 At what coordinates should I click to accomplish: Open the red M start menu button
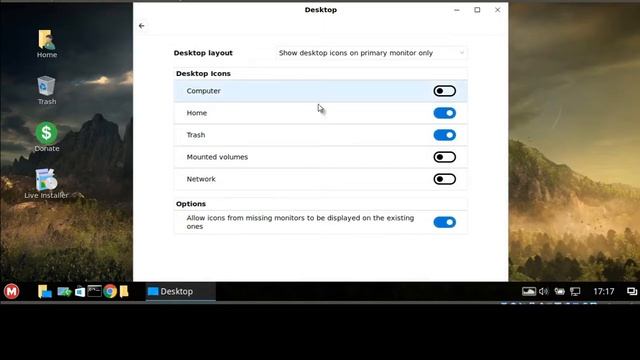pyautogui.click(x=11, y=291)
